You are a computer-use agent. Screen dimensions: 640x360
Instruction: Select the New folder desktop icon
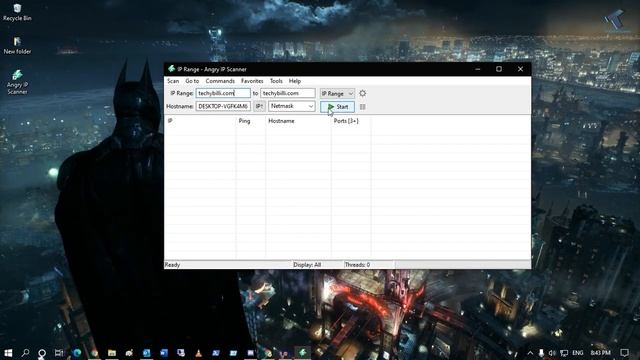[17, 45]
